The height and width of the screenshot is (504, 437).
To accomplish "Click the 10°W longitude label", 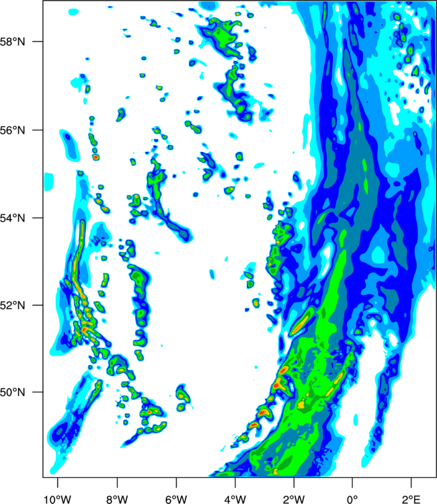I will pyautogui.click(x=58, y=499).
